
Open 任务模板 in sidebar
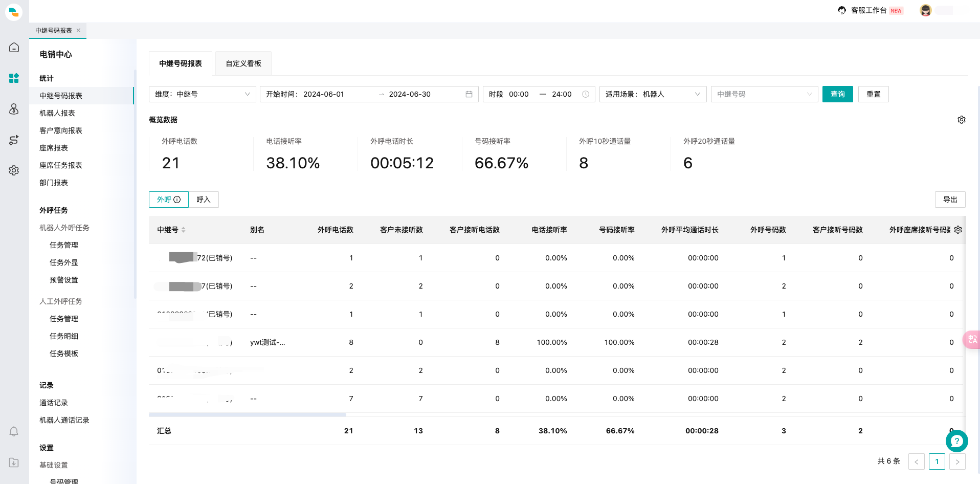(64, 354)
